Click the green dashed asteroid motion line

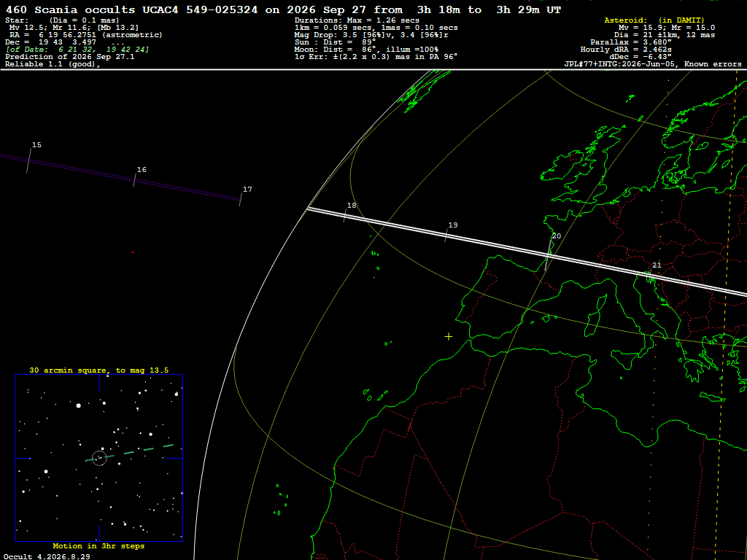(x=129, y=453)
